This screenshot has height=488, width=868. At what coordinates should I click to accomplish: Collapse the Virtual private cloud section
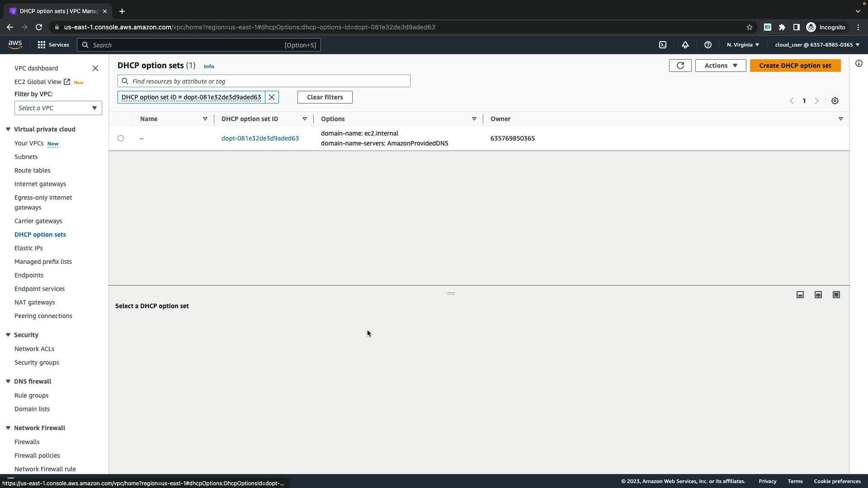click(x=8, y=129)
